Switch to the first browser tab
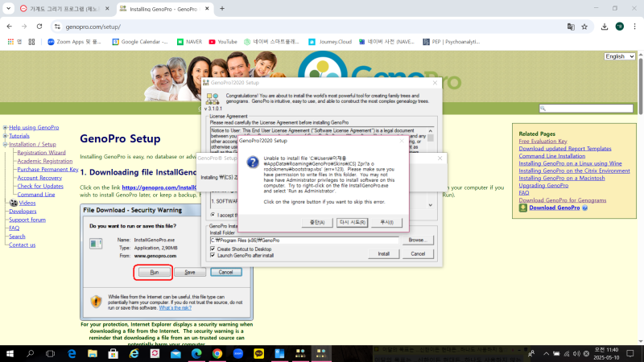Screen dimensions: 644x362 [x=60, y=8]
